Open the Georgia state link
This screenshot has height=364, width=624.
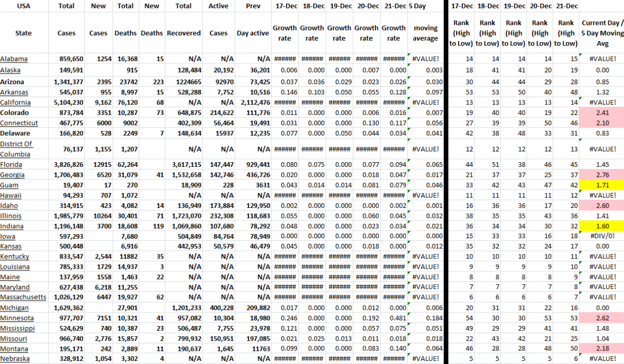pos(12,175)
